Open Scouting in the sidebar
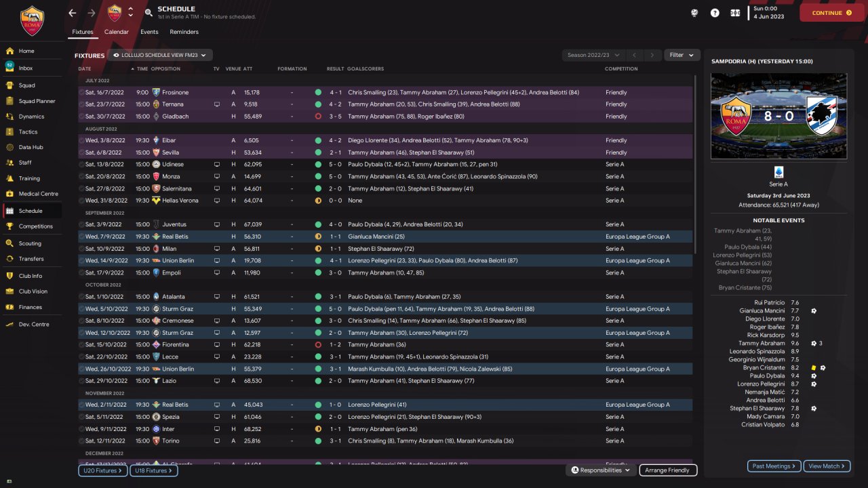 point(31,243)
